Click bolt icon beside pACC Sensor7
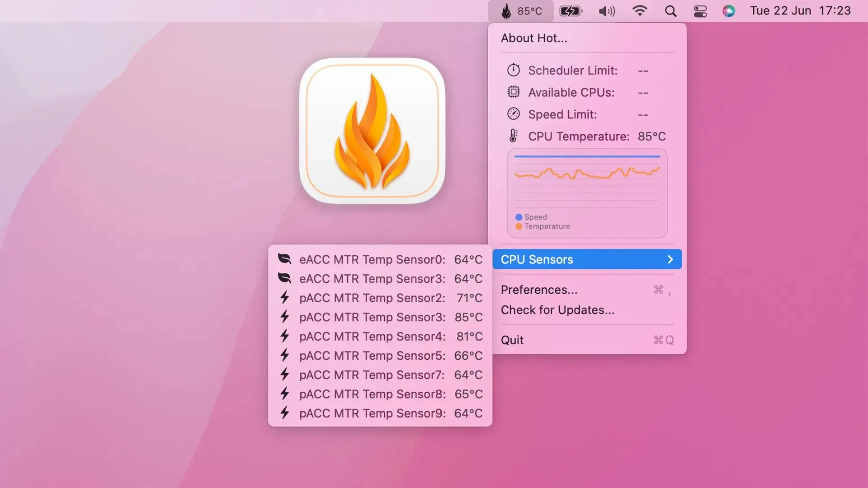The width and height of the screenshot is (868, 488). pos(284,374)
